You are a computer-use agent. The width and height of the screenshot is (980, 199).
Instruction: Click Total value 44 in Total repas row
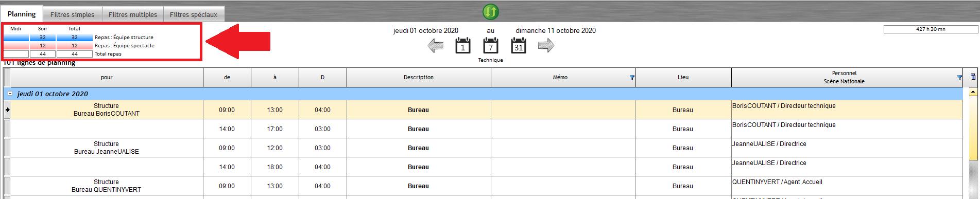75,54
